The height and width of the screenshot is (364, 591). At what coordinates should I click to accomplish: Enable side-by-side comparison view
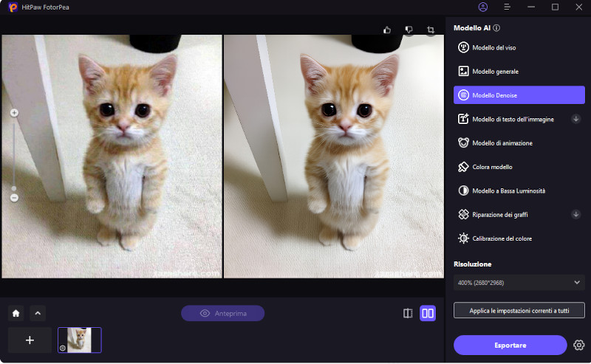(428, 313)
